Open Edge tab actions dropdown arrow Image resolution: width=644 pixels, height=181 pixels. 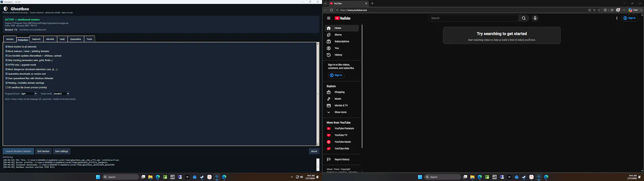click(325, 3)
